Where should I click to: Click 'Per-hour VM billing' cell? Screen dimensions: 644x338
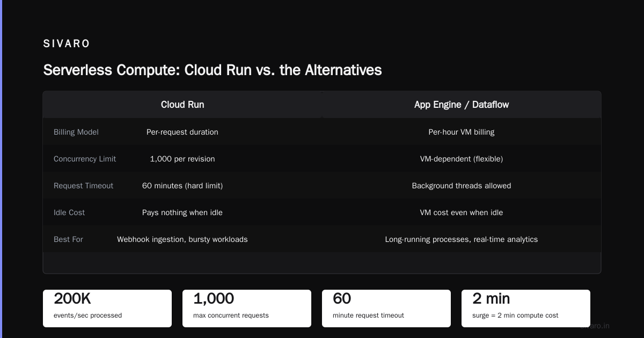tap(462, 132)
